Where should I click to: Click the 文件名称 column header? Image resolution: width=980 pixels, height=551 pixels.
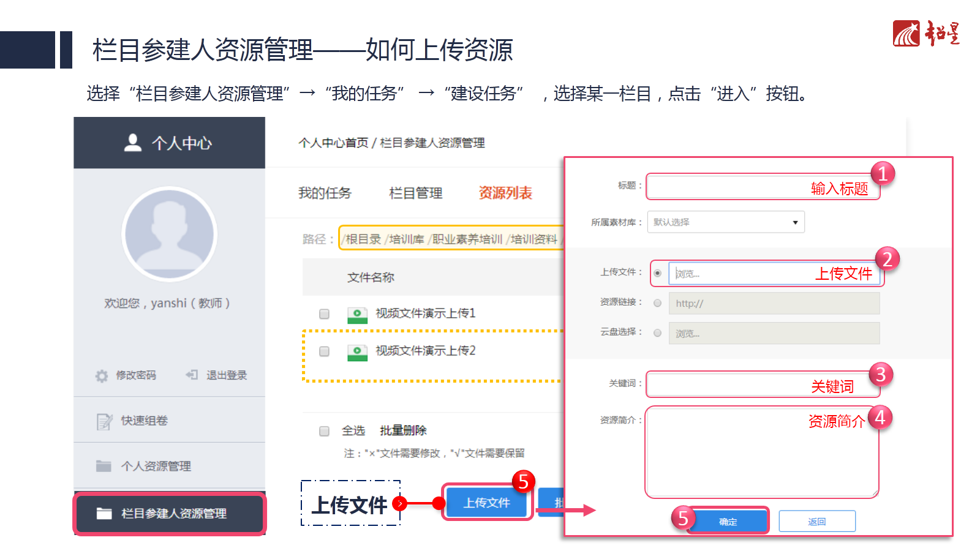371,277
